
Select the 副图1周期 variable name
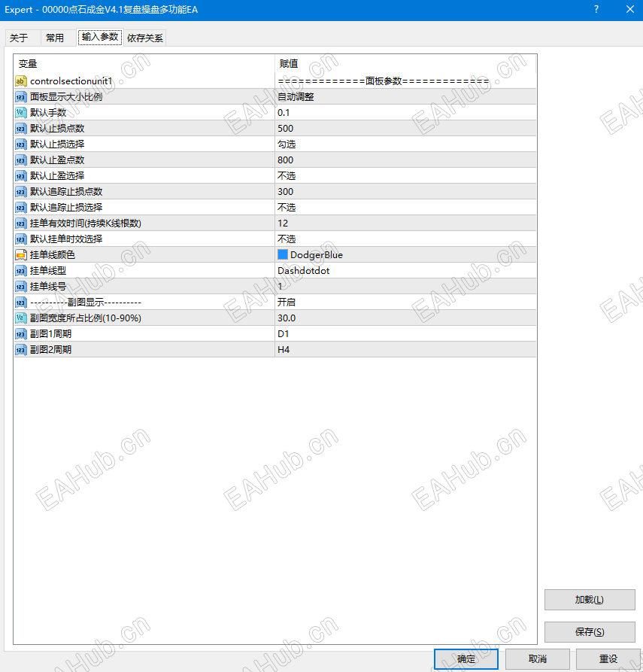50,334
